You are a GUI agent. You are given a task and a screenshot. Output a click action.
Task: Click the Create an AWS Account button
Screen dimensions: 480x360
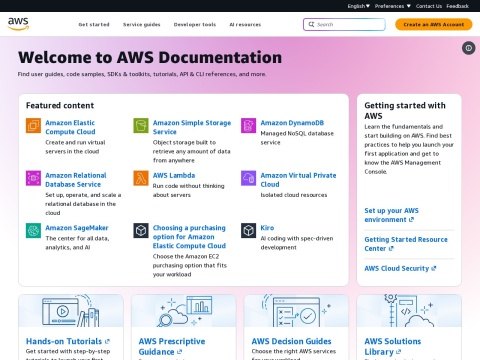[x=434, y=24]
